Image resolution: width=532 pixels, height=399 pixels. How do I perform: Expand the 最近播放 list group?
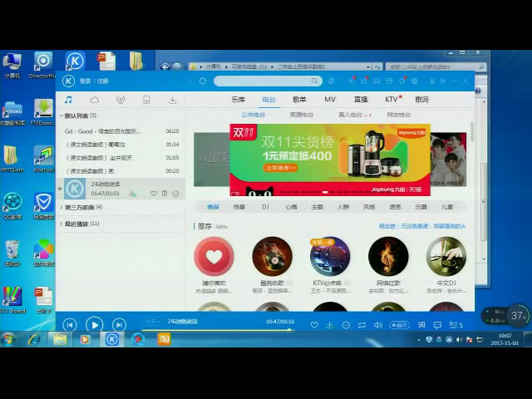pos(61,224)
